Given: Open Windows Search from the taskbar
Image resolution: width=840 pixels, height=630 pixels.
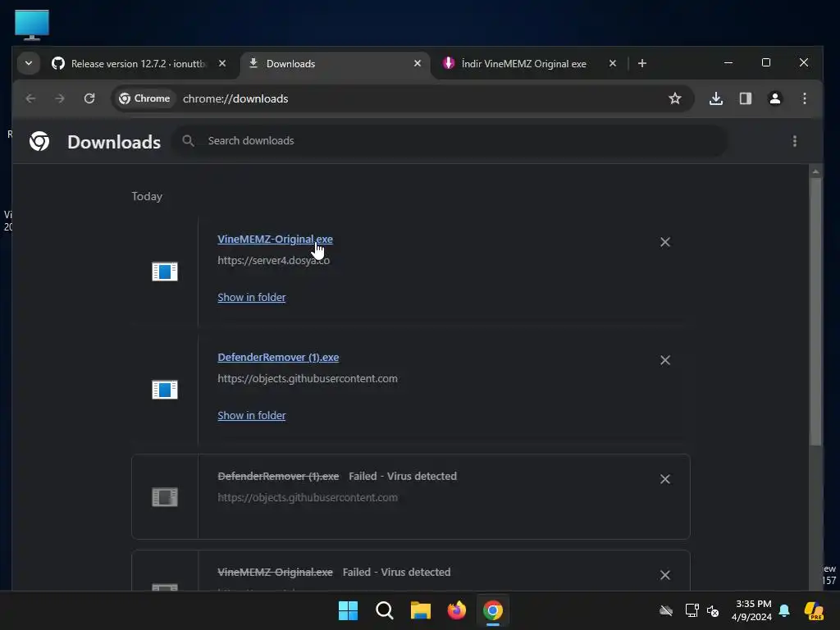Looking at the screenshot, I should pos(384,610).
